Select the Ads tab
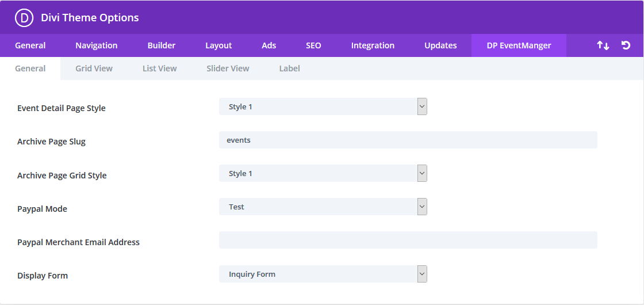The width and height of the screenshot is (644, 305). (x=269, y=45)
